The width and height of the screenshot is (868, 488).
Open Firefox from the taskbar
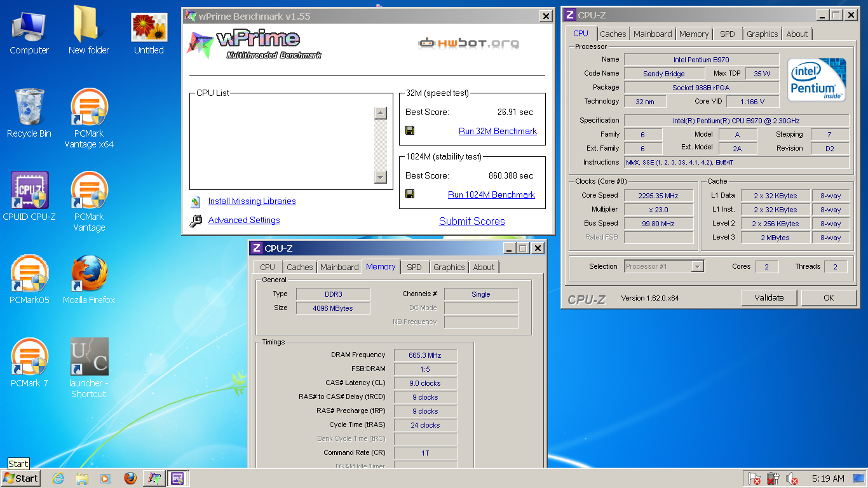tap(130, 478)
